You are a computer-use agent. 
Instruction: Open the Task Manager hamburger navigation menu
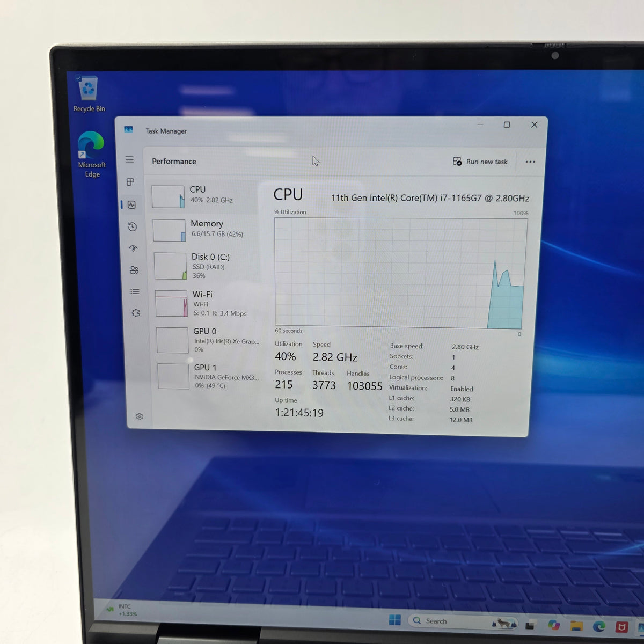click(x=129, y=159)
